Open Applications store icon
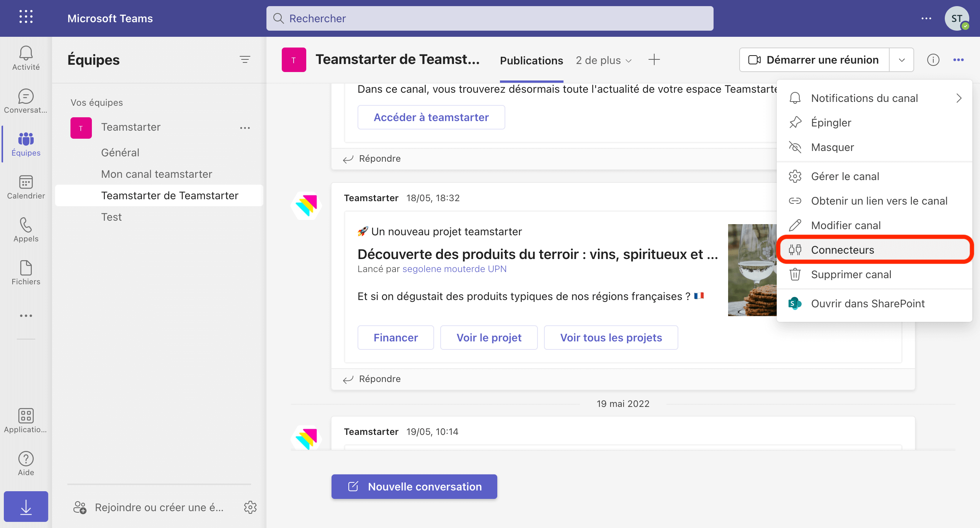 point(26,421)
